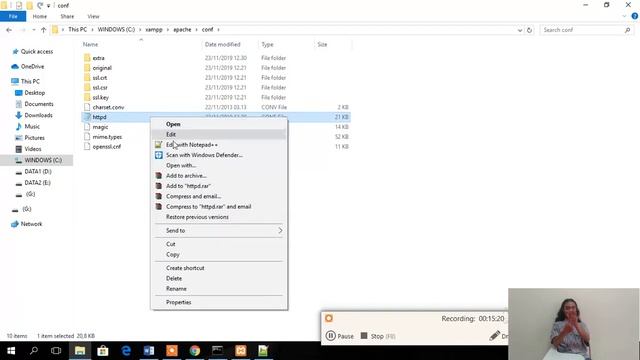Image resolution: width=640 pixels, height=360 pixels.
Task: Click the extra folder icon
Action: [x=87, y=58]
